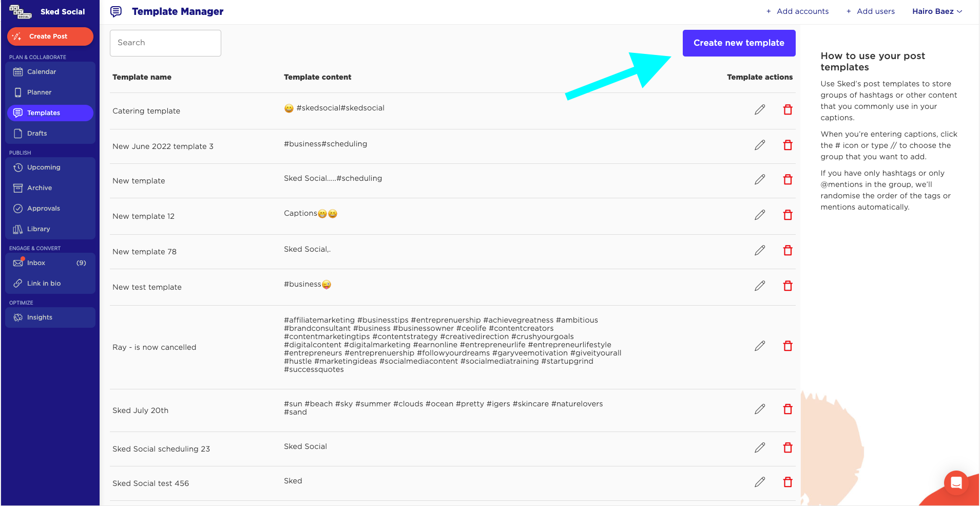Image resolution: width=980 pixels, height=506 pixels.
Task: Click Sked Social scheduling 23 name
Action: click(x=161, y=449)
